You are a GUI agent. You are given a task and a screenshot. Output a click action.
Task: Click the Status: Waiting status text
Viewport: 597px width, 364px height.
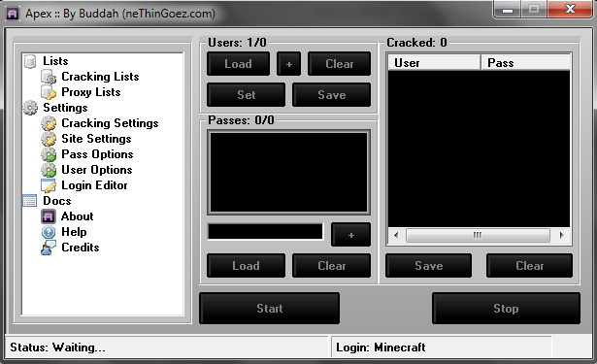pyautogui.click(x=57, y=347)
